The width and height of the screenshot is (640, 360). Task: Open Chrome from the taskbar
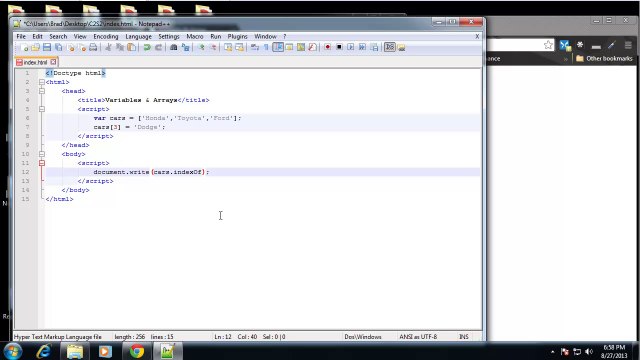pyautogui.click(x=137, y=351)
